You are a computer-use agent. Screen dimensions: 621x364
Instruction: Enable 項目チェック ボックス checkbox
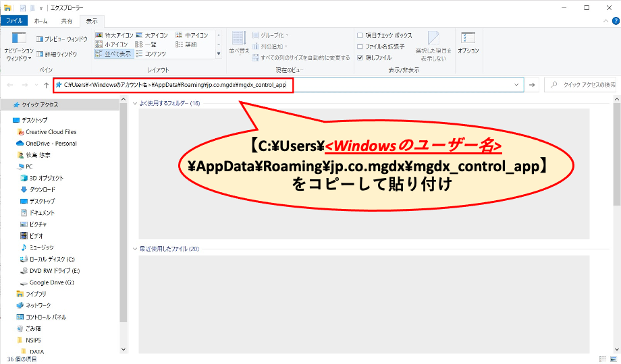pos(361,35)
